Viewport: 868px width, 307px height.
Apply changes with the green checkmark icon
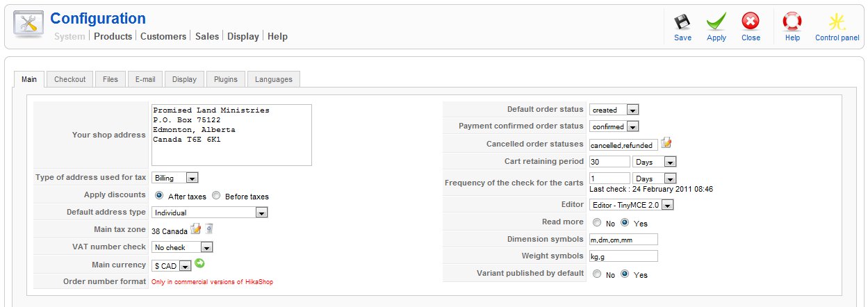[716, 22]
